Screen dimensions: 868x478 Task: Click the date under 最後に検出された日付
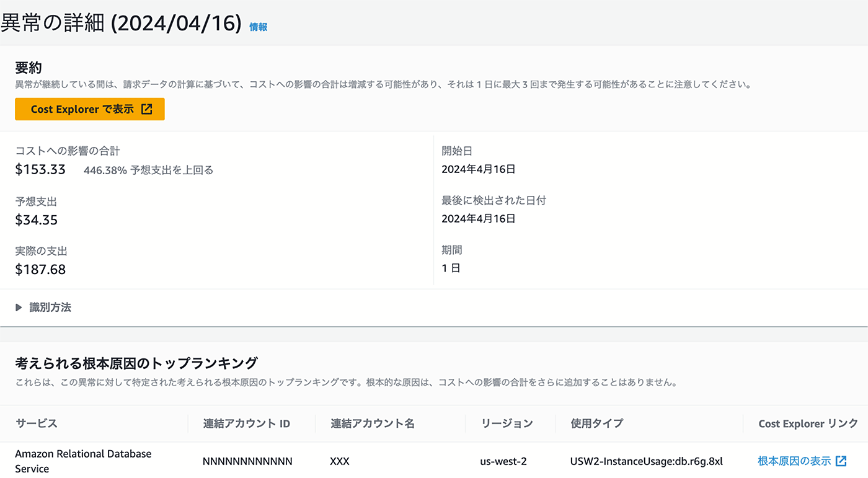tap(479, 218)
